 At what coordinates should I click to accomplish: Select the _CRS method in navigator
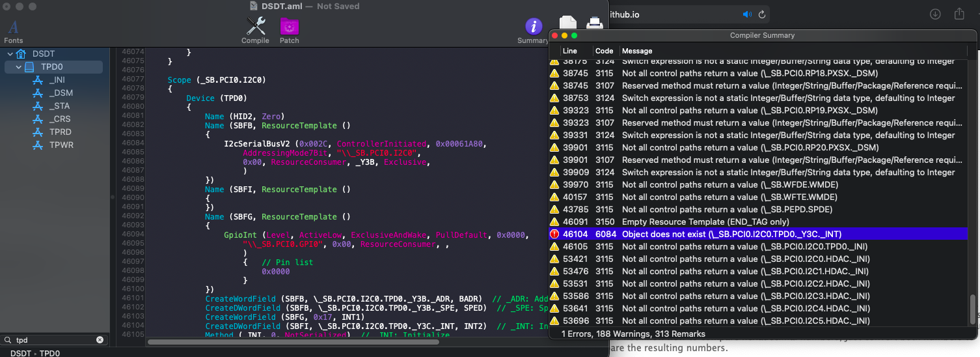click(59, 119)
